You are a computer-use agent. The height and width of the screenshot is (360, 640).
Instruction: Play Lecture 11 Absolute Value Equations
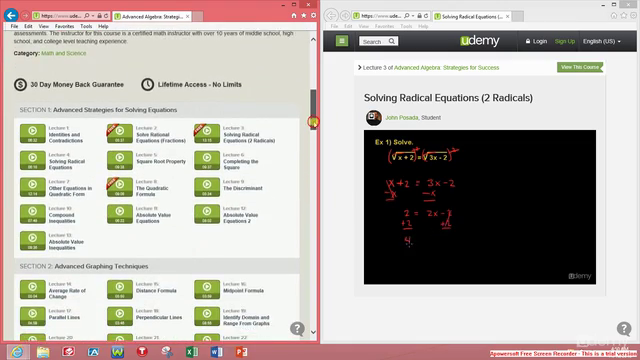click(120, 214)
